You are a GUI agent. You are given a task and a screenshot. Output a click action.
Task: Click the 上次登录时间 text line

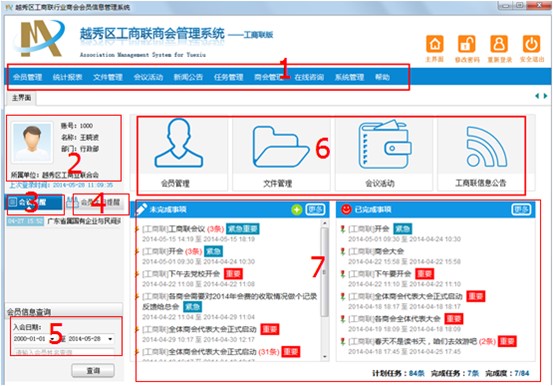(61, 185)
